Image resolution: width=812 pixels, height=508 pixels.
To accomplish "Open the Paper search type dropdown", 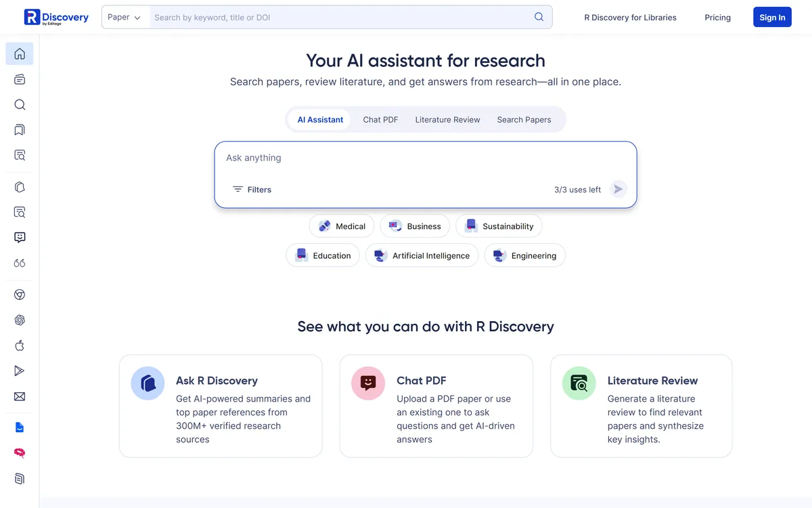I will point(126,17).
